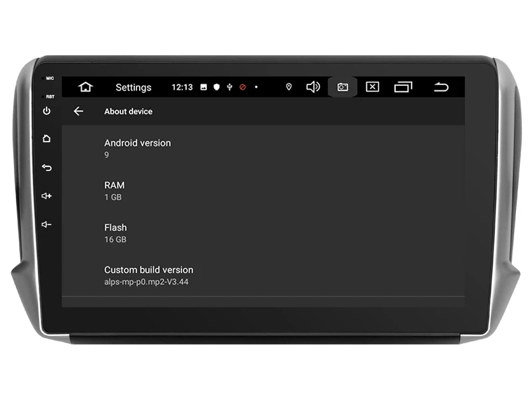Increase volume with side bezel button
This screenshot has height=399, width=532.
point(47,196)
